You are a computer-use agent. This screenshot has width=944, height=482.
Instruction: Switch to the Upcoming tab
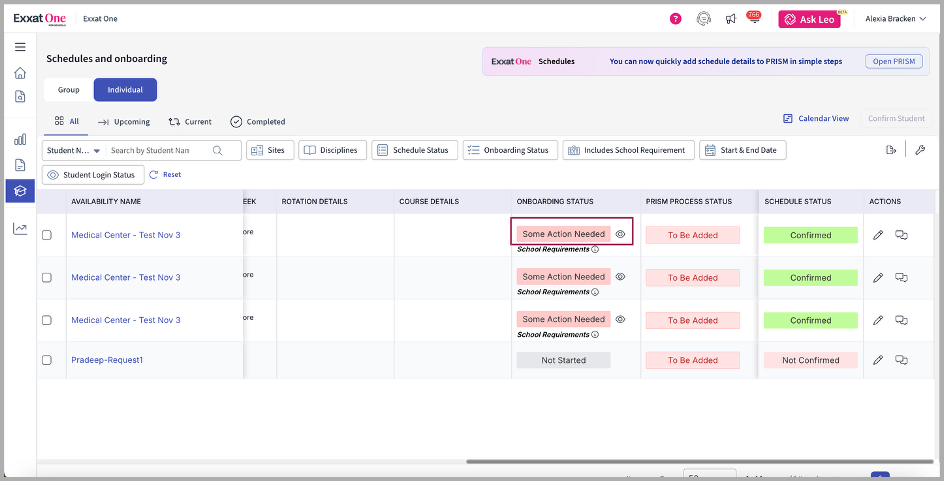pyautogui.click(x=124, y=122)
